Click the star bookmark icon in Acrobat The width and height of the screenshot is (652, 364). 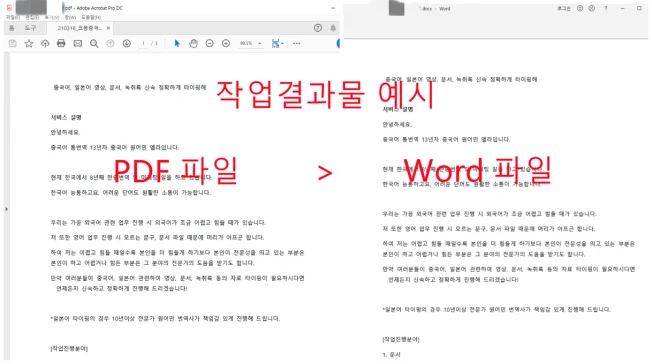[29, 43]
